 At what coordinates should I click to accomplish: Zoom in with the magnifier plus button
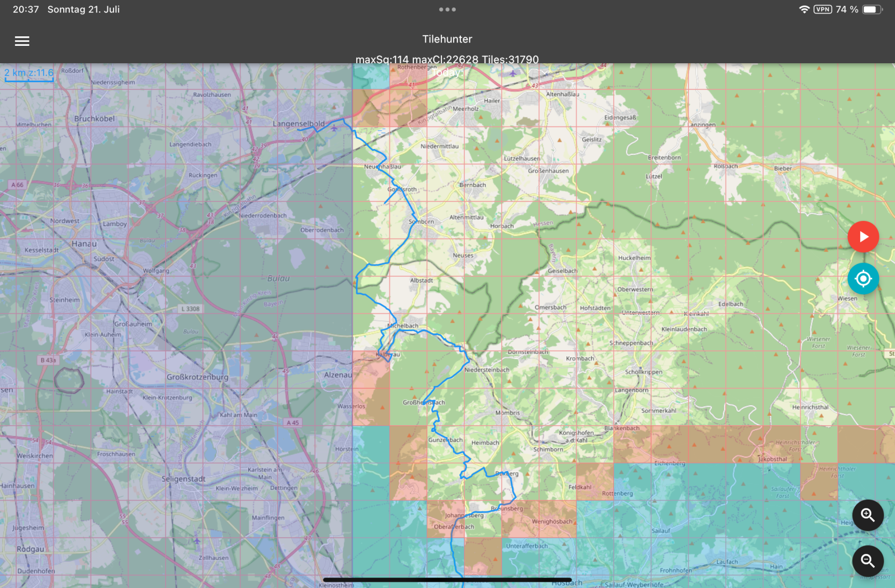pos(868,515)
